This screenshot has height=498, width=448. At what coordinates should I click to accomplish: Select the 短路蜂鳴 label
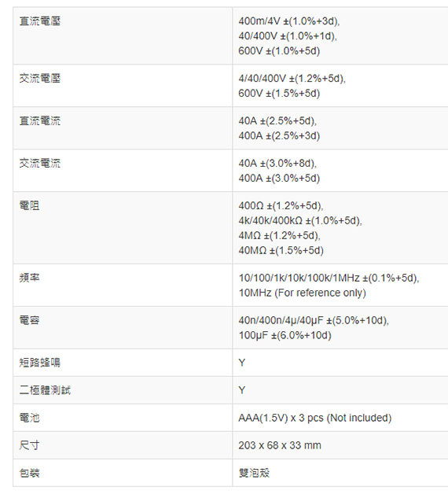click(x=40, y=363)
